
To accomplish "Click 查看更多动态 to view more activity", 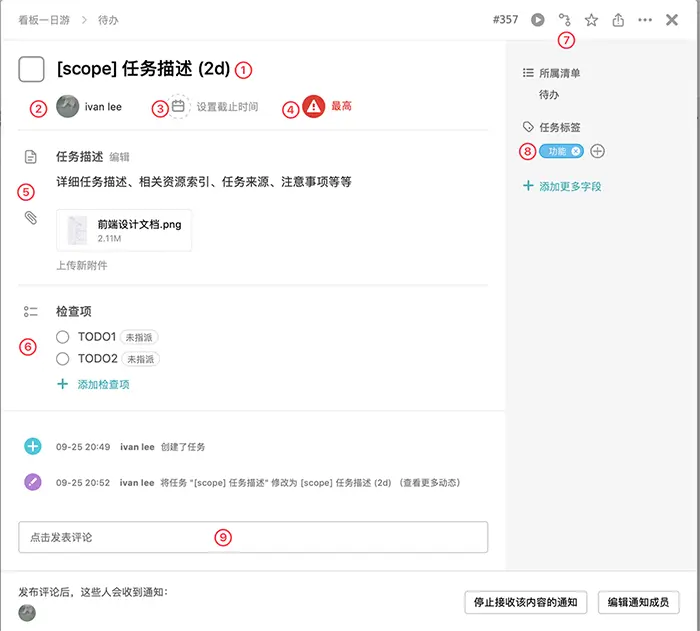I will tap(429, 483).
